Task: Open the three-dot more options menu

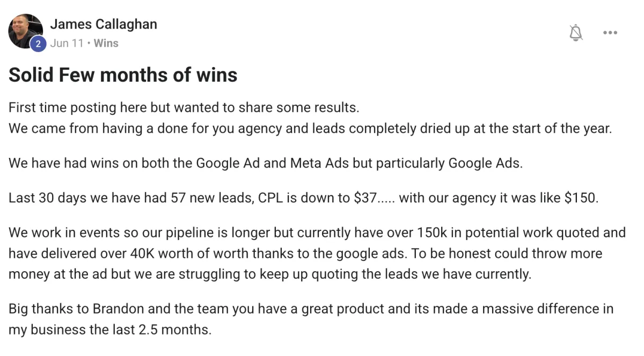Action: pyautogui.click(x=610, y=33)
